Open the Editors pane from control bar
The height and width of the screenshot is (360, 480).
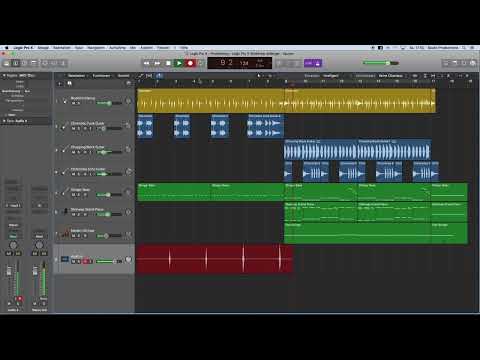tap(63, 63)
